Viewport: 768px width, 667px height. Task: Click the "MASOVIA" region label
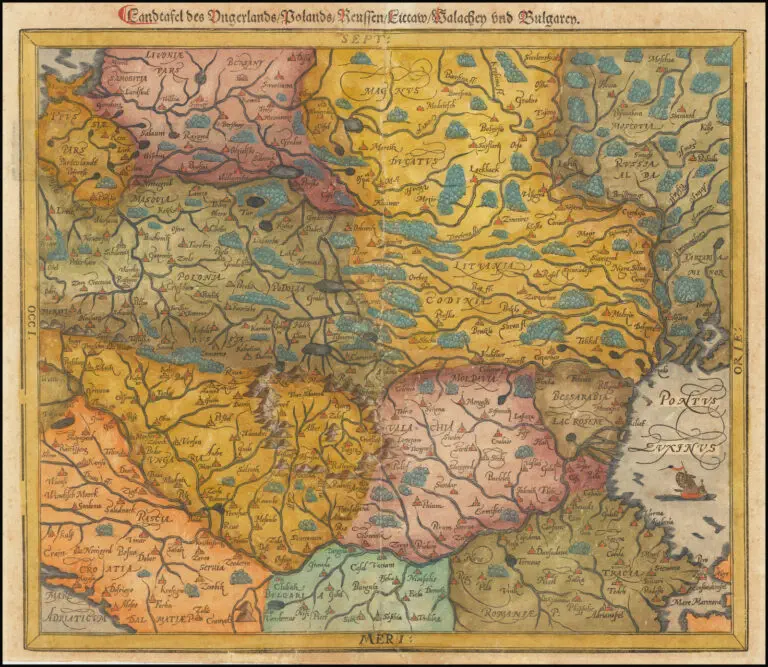point(150,199)
